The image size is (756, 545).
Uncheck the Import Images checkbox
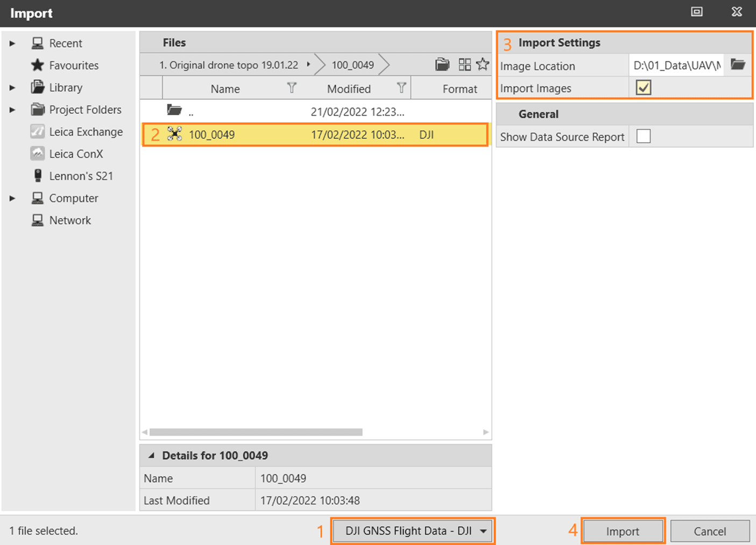click(x=643, y=88)
